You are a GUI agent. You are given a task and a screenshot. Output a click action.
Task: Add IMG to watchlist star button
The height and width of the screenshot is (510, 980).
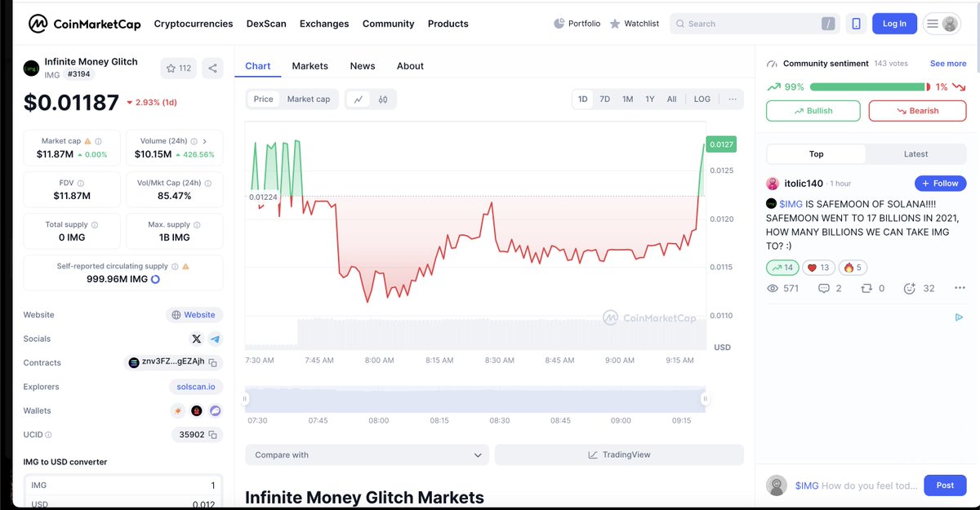(179, 69)
